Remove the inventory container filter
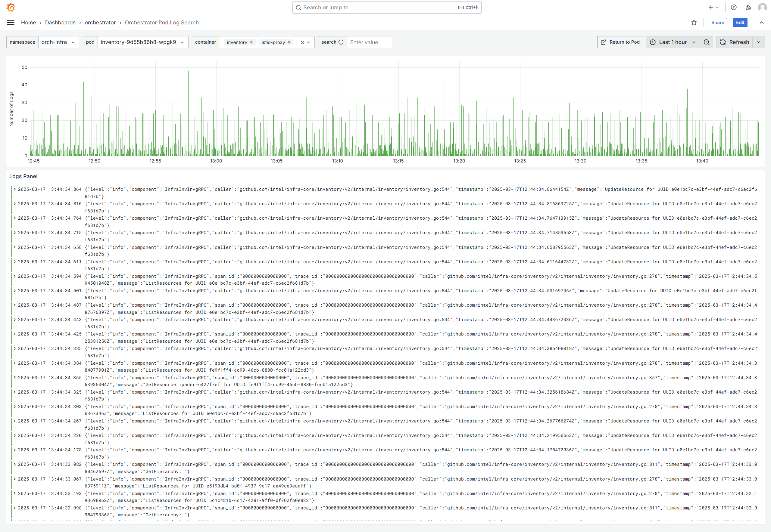Viewport: 771px width, 532px height. [251, 42]
